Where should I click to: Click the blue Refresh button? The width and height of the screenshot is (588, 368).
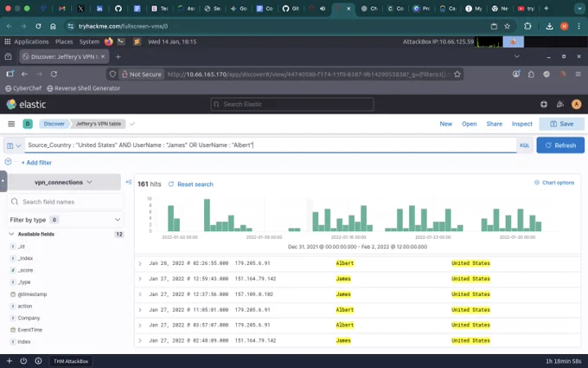pyautogui.click(x=560, y=145)
